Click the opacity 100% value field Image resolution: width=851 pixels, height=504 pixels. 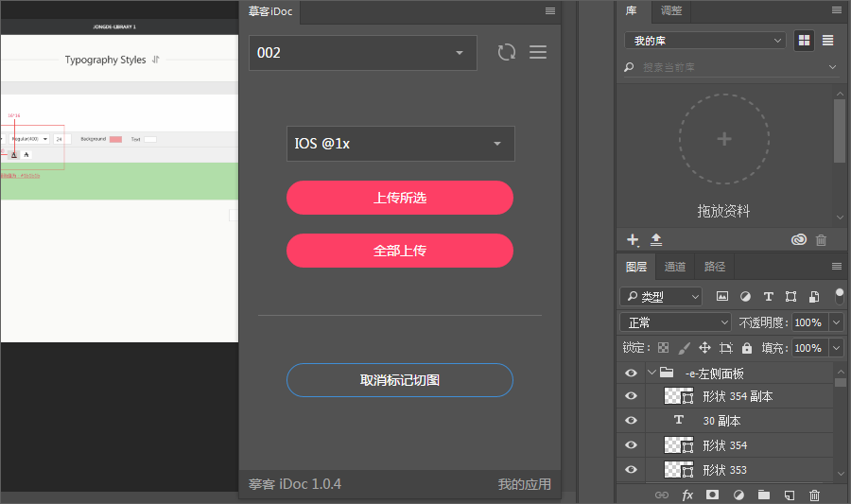[808, 322]
